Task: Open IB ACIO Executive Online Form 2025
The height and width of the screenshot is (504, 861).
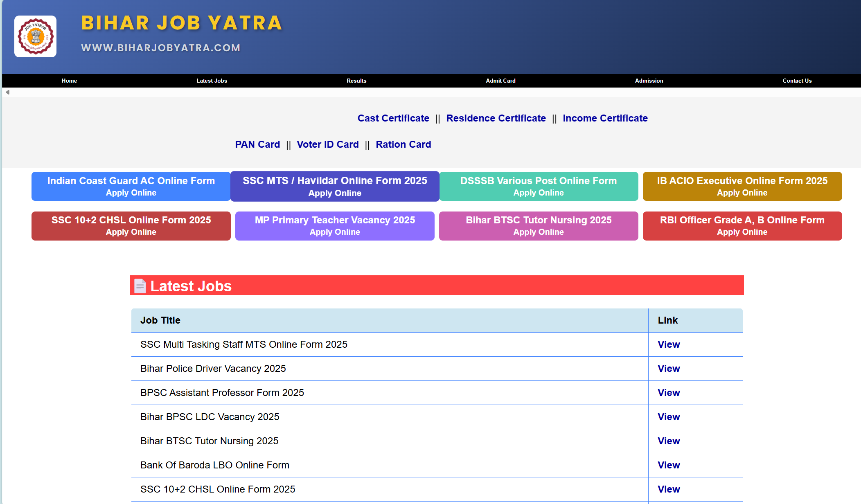Action: (x=742, y=187)
